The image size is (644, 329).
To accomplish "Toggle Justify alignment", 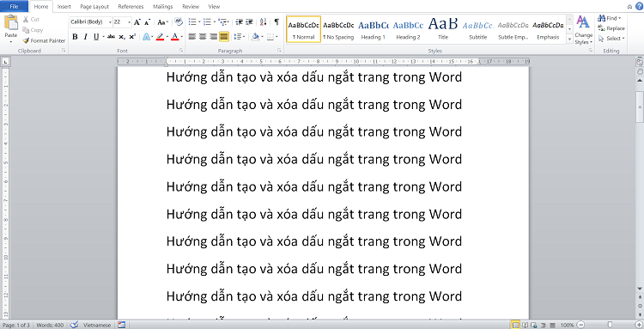I will [224, 37].
